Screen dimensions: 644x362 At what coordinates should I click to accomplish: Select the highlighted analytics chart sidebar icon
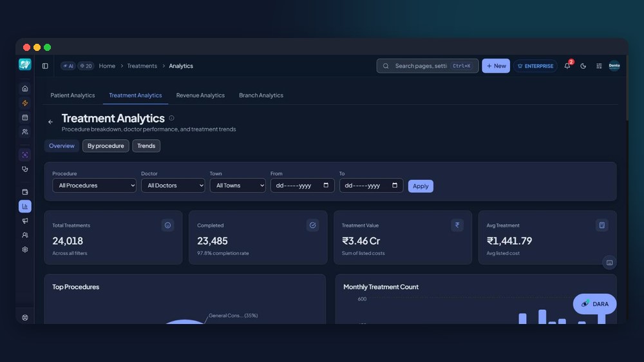tap(25, 206)
